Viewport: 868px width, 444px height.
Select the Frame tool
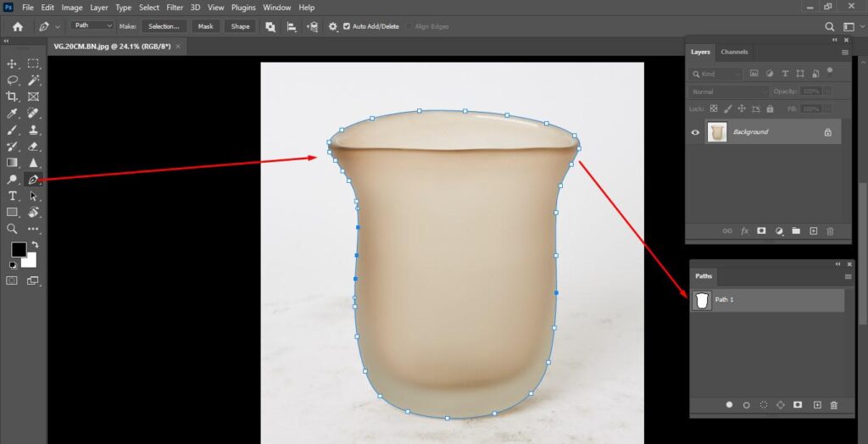click(x=34, y=97)
